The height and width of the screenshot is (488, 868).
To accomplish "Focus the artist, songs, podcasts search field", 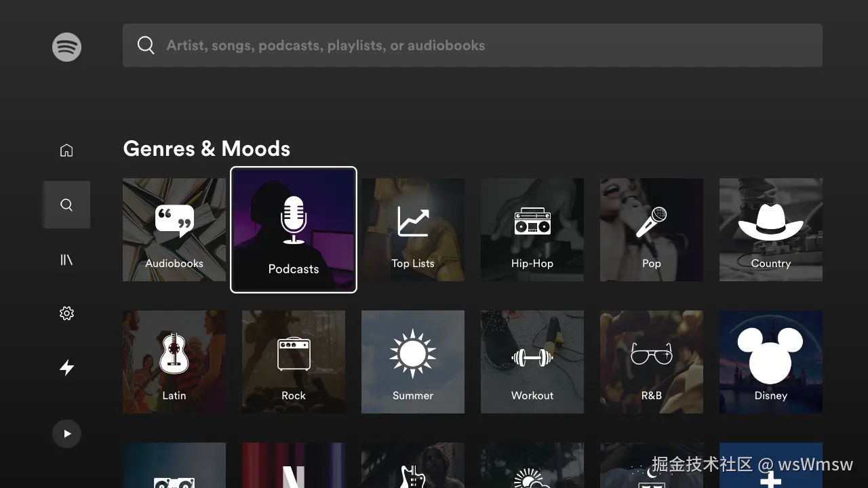I will coord(473,45).
